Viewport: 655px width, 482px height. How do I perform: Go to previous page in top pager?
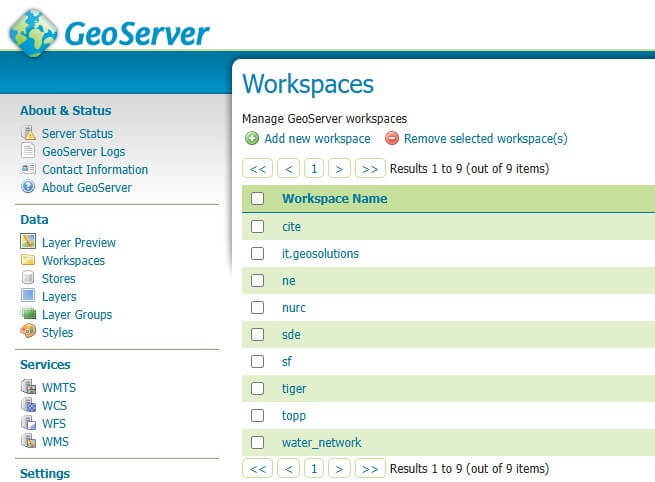click(289, 169)
